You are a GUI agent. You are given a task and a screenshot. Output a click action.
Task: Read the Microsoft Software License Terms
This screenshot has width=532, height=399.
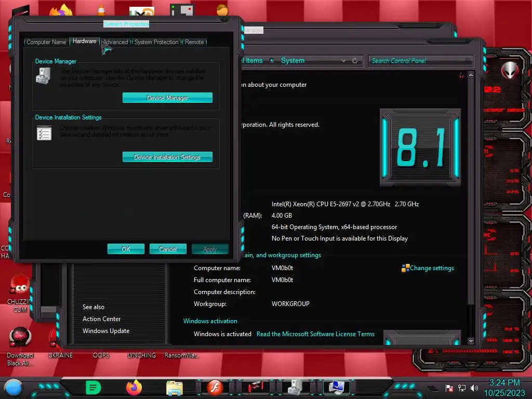click(315, 334)
